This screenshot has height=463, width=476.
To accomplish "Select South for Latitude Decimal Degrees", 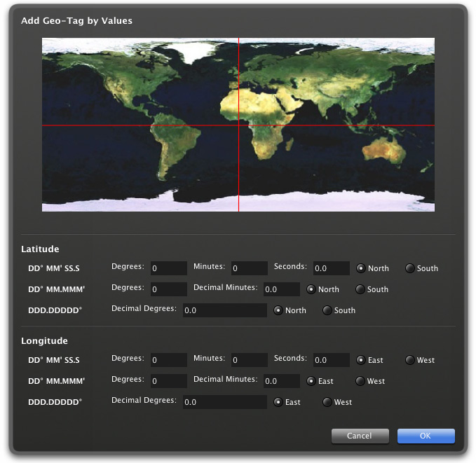I will [x=327, y=310].
